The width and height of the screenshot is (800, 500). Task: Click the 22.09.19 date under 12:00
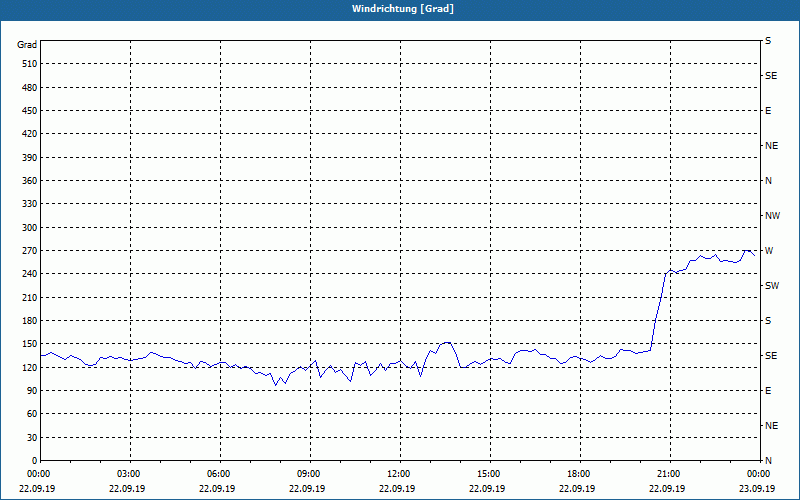pyautogui.click(x=397, y=488)
